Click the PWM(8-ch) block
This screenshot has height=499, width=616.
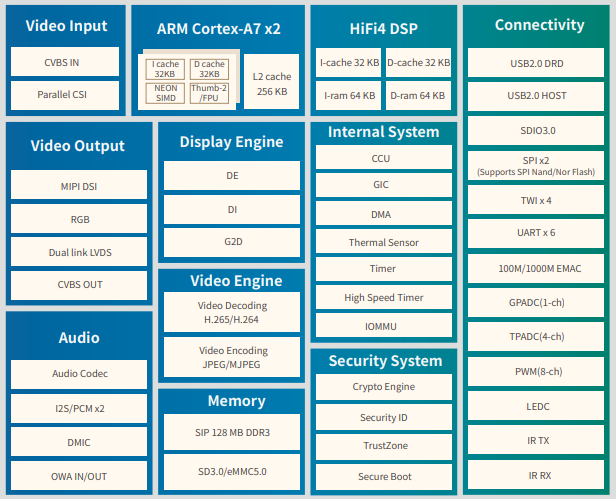(539, 371)
